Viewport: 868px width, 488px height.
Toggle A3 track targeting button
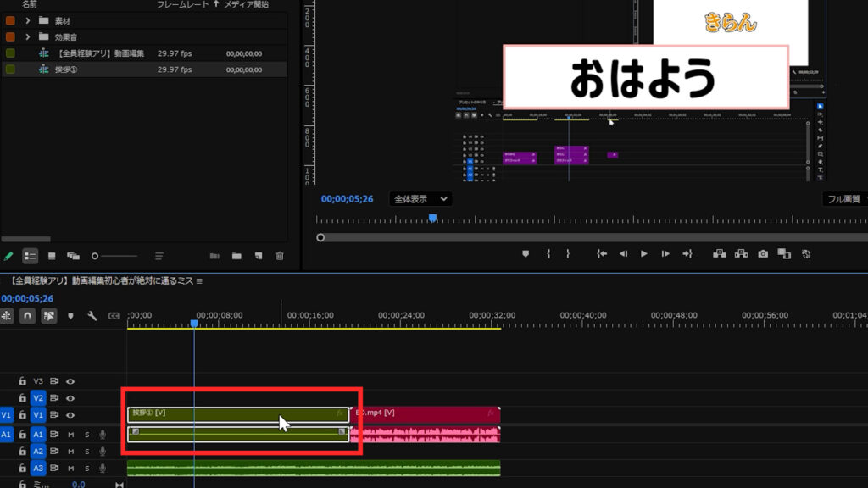click(x=37, y=468)
